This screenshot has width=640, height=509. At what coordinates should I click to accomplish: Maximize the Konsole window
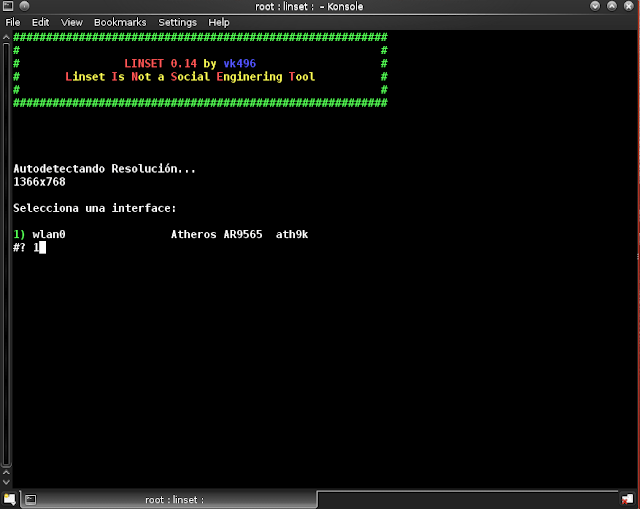click(612, 7)
